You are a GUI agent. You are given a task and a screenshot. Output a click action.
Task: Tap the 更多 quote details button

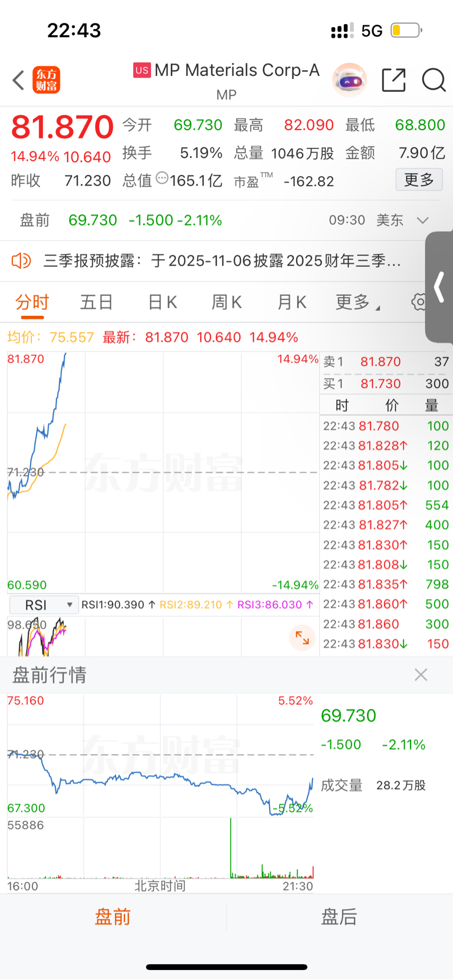pyautogui.click(x=419, y=180)
